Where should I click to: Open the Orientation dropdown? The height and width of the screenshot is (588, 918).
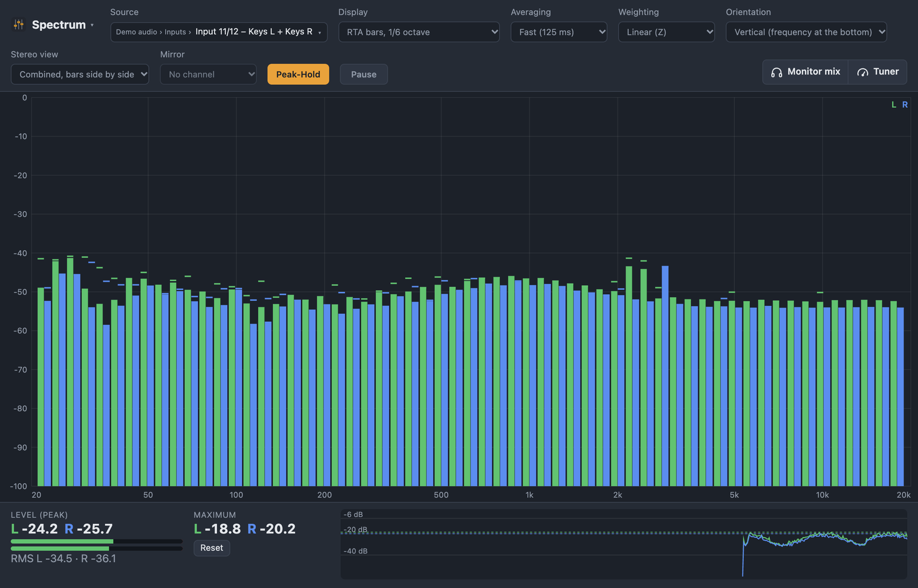tap(806, 32)
